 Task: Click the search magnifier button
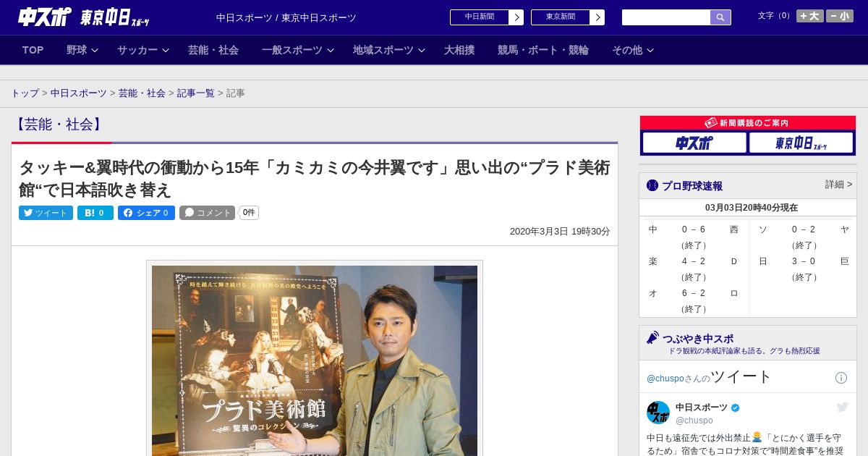[x=720, y=17]
